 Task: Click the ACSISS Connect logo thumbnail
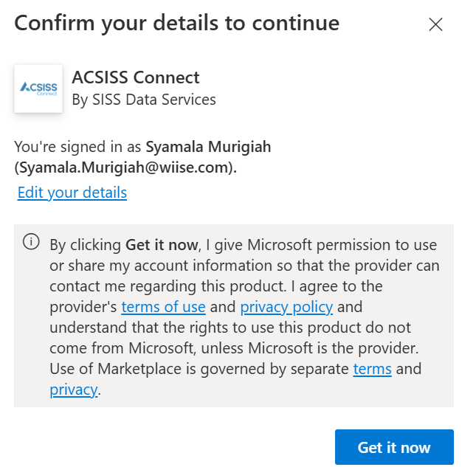click(38, 89)
